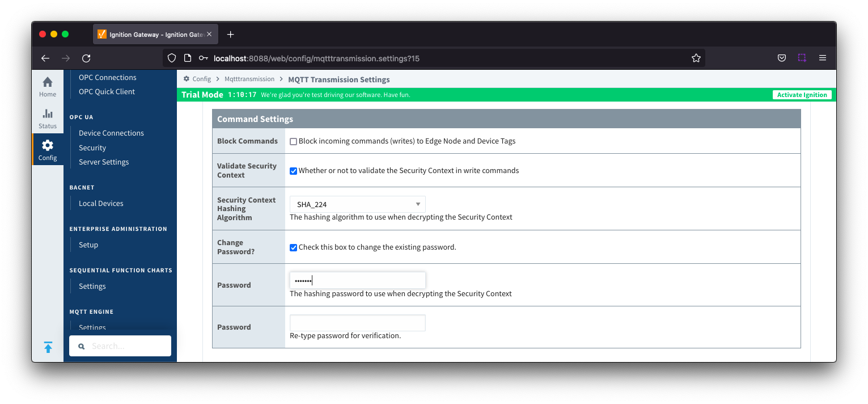Go back with the browser back arrow
This screenshot has width=868, height=404.
click(45, 58)
